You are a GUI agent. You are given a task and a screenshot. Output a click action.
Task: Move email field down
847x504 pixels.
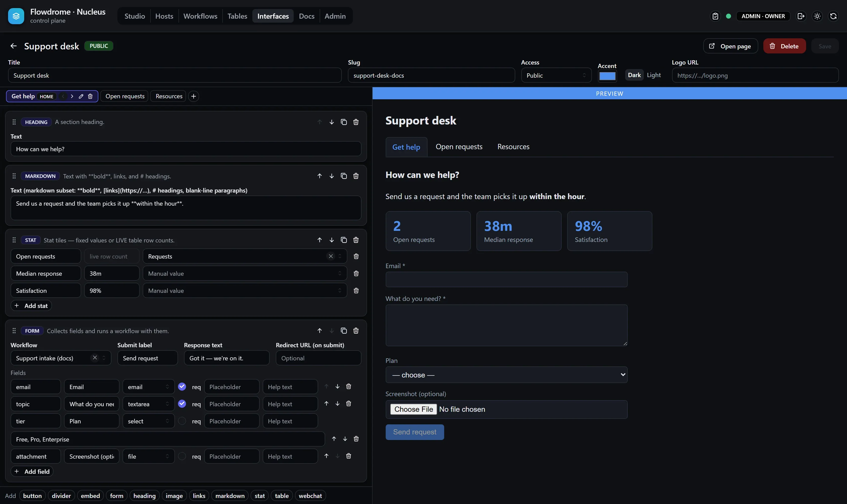coord(337,387)
